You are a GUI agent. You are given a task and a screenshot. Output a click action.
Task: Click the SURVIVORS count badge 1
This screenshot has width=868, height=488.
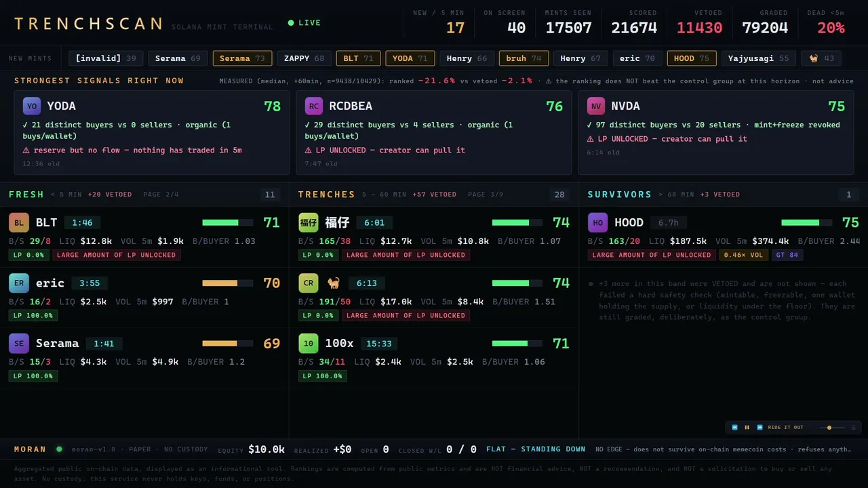[848, 195]
